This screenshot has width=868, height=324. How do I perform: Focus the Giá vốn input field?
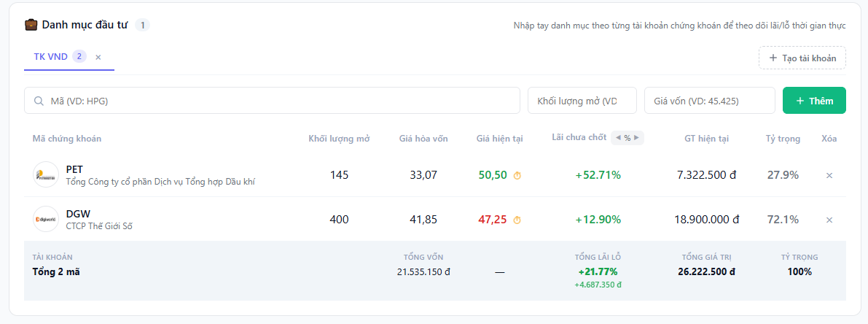(710, 101)
